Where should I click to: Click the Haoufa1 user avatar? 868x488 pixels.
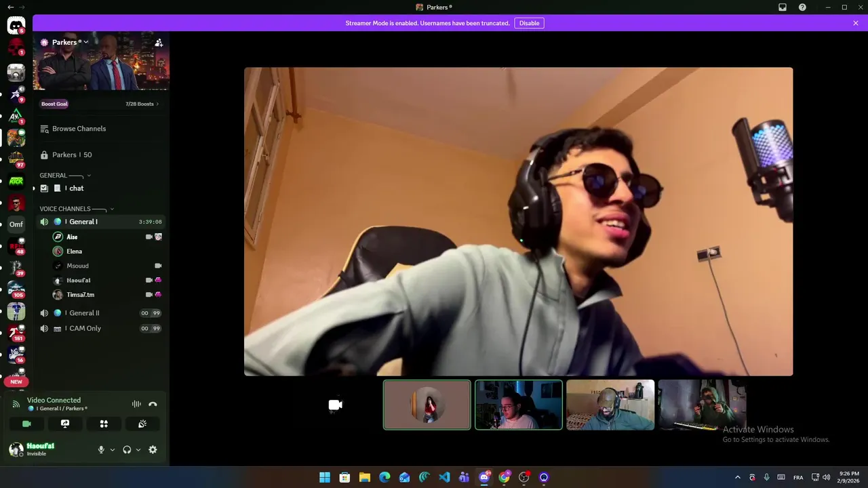(x=16, y=449)
